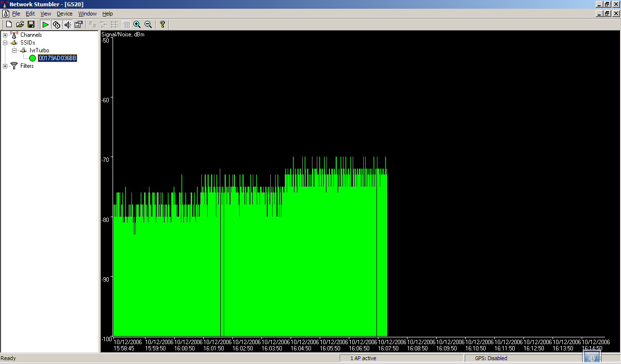Select the IvrTurbo SSID item
This screenshot has width=621, height=364.
click(39, 50)
